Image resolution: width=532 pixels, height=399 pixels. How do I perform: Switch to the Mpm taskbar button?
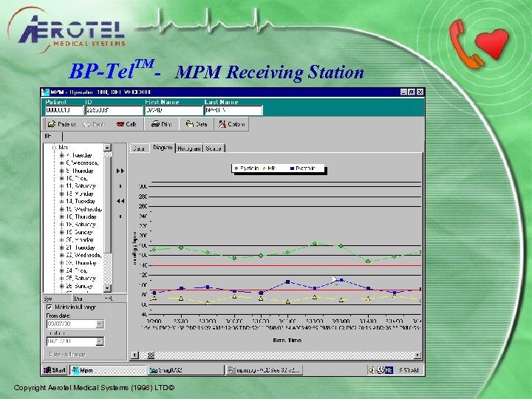click(x=108, y=370)
